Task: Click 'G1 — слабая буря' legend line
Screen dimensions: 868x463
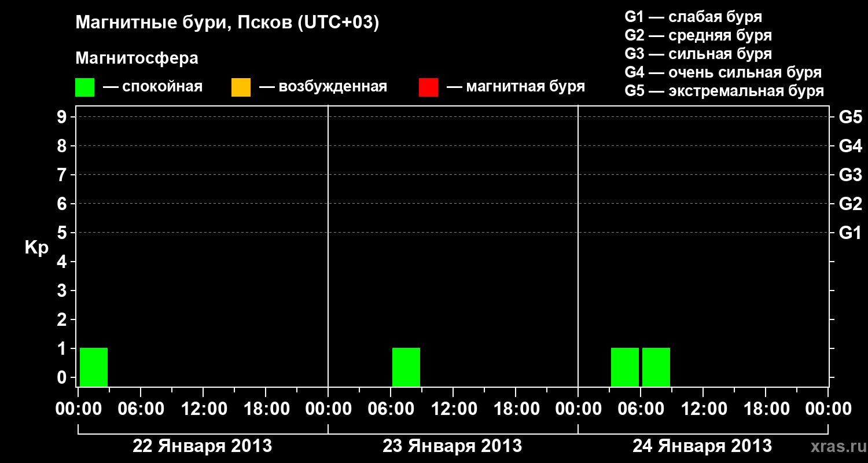Action: [x=693, y=17]
